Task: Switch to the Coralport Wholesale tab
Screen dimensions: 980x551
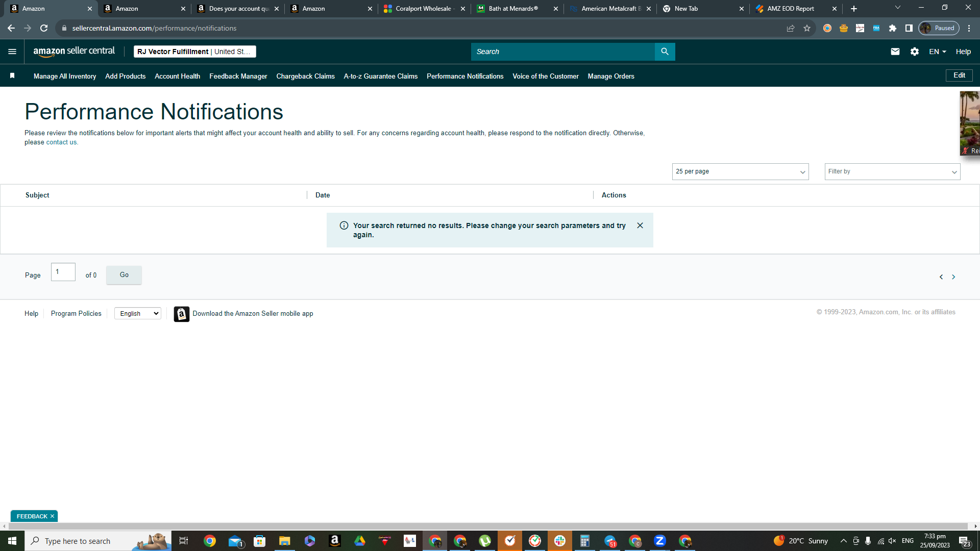Action: click(424, 9)
